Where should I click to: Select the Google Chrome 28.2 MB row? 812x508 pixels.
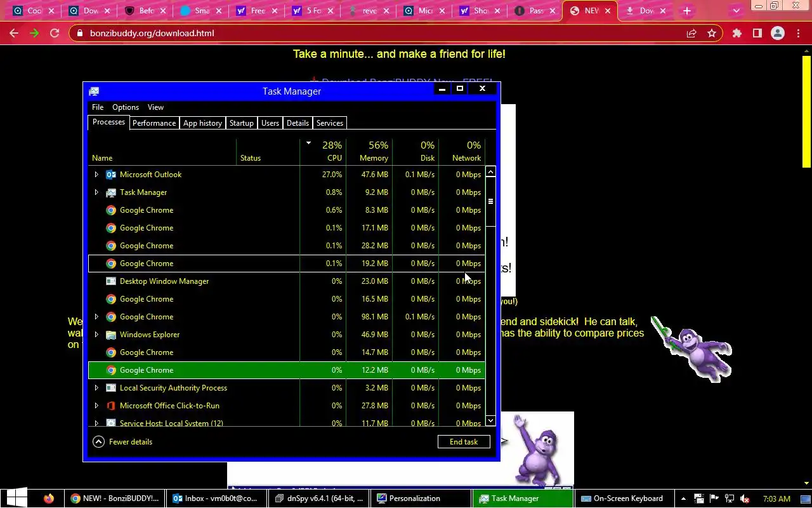click(x=287, y=246)
